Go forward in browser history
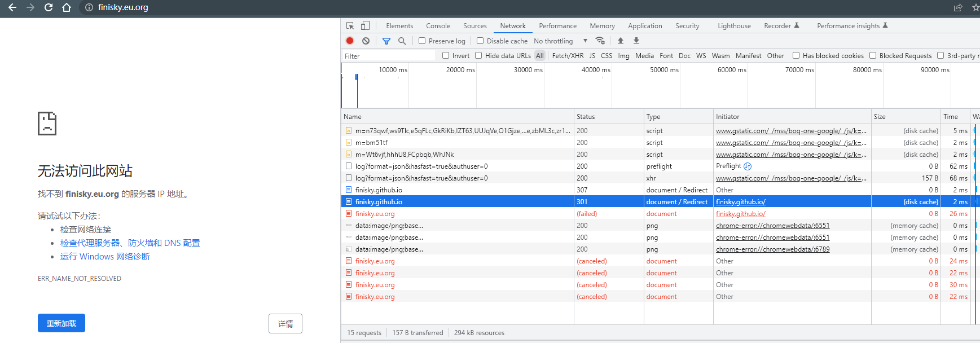The image size is (980, 343). [x=30, y=7]
